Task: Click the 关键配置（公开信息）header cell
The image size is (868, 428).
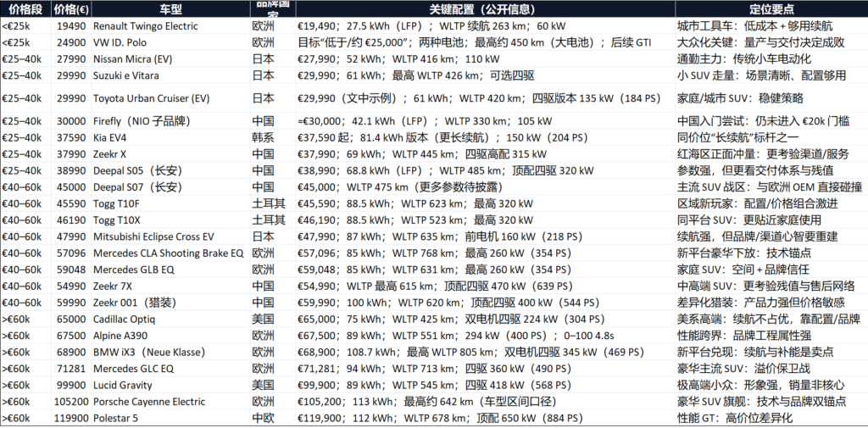Action: [x=484, y=9]
